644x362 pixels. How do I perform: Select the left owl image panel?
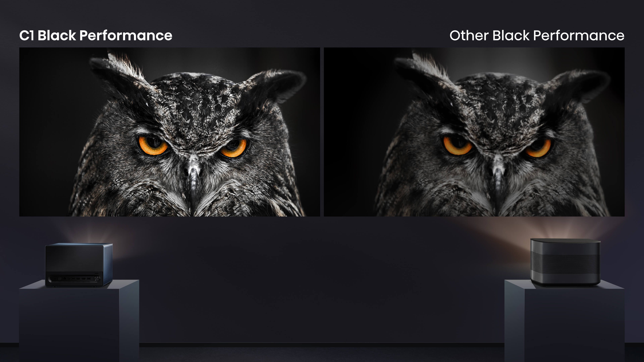click(170, 132)
